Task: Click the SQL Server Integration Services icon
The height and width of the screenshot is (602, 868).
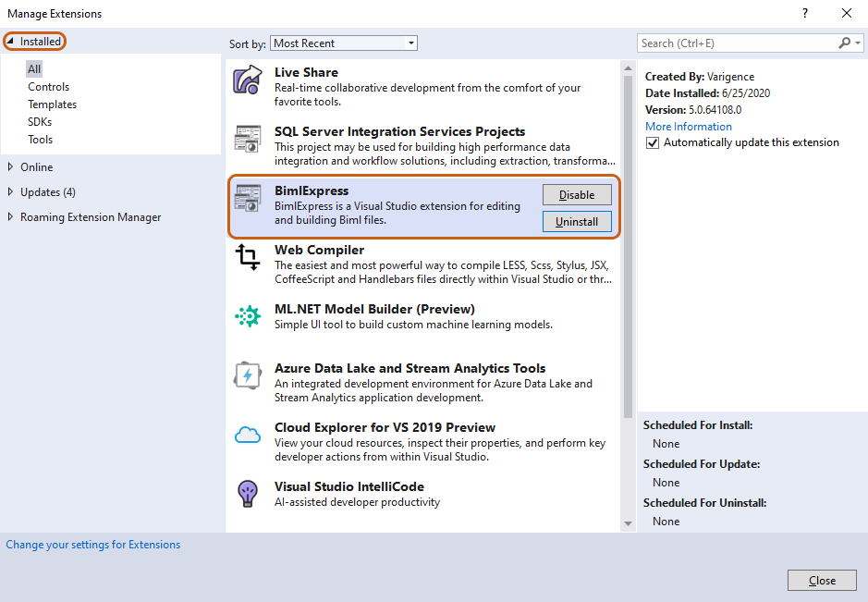Action: [x=248, y=139]
